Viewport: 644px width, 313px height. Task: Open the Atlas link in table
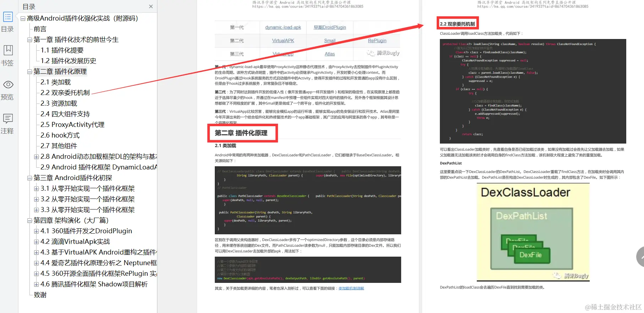tap(330, 54)
